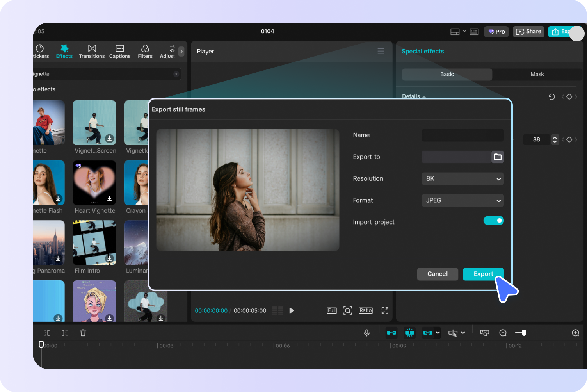Click the Export button to save frames
The height and width of the screenshot is (392, 587).
(483, 274)
